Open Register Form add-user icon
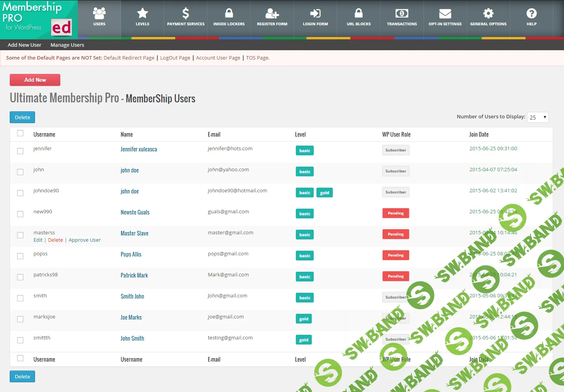Image resolution: width=564 pixels, height=392 pixels. (x=272, y=14)
